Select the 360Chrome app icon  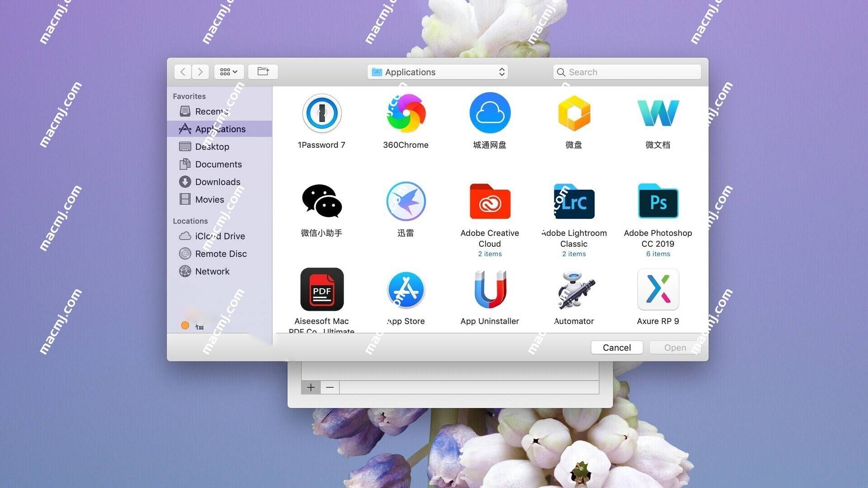coord(406,113)
